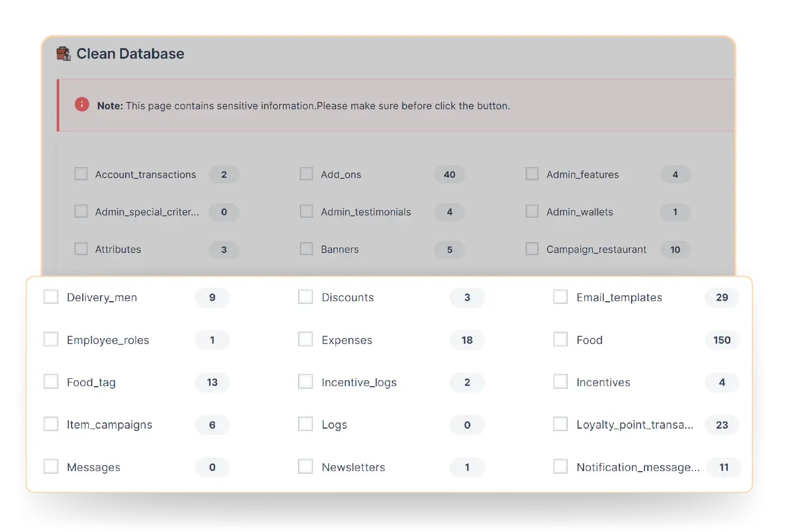Click the Add_ons count badge showing 40
This screenshot has width=787, height=532.
(449, 174)
